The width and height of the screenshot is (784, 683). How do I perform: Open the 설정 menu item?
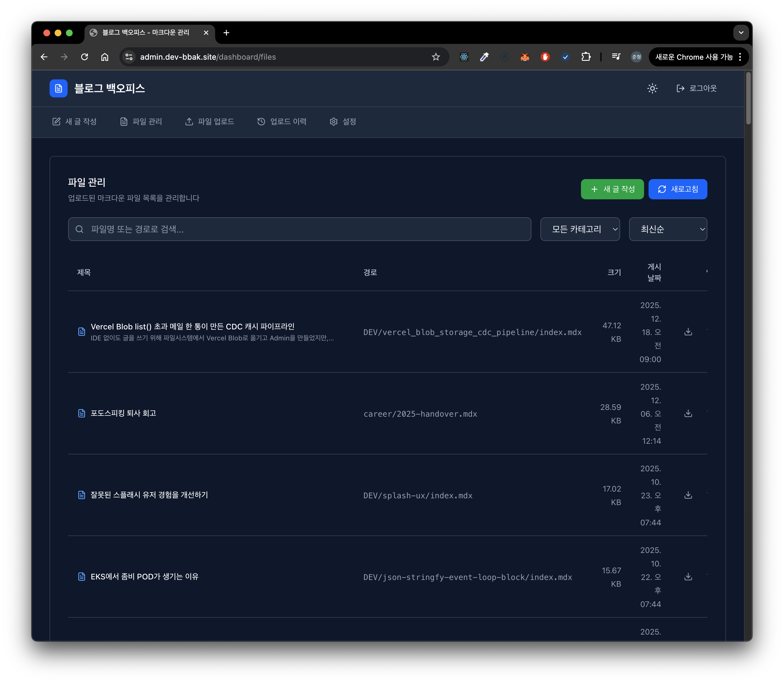click(343, 122)
